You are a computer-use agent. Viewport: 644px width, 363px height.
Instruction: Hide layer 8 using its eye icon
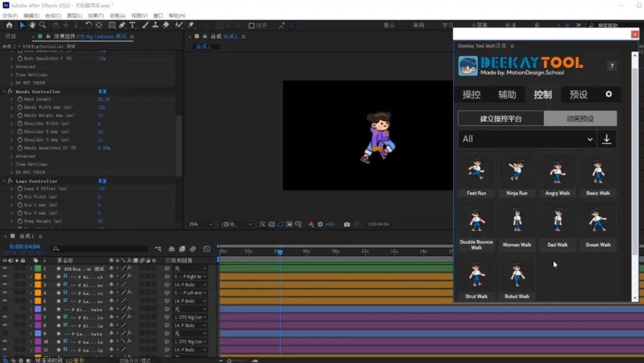(x=5, y=325)
